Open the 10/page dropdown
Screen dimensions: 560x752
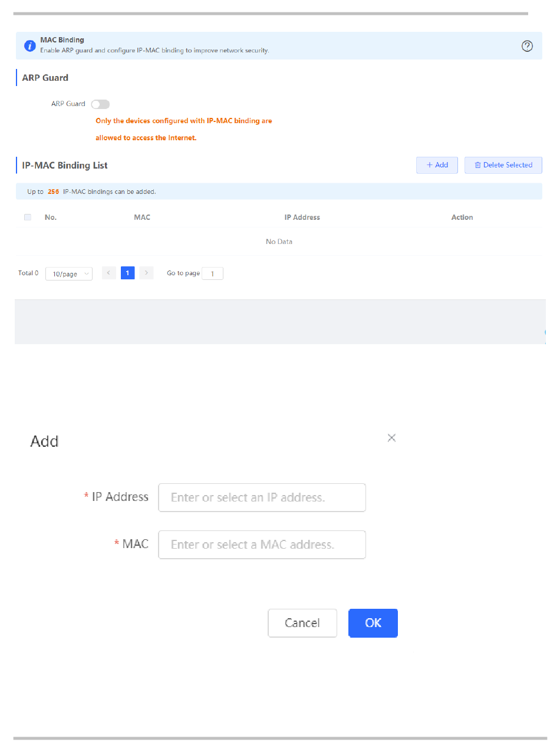point(69,274)
